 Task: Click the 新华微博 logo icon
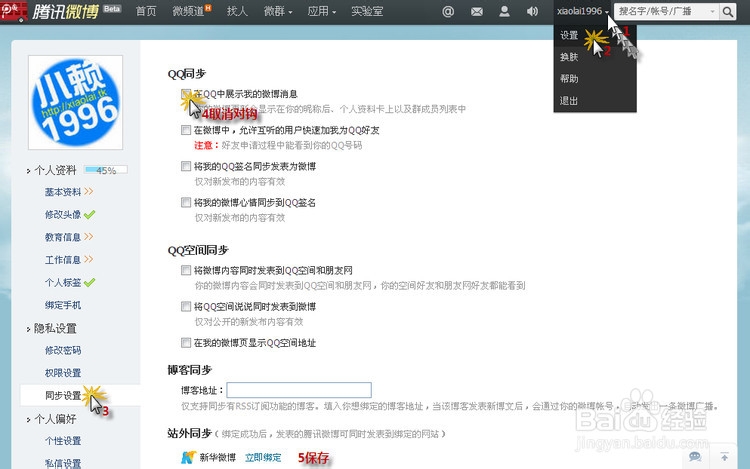click(x=188, y=458)
